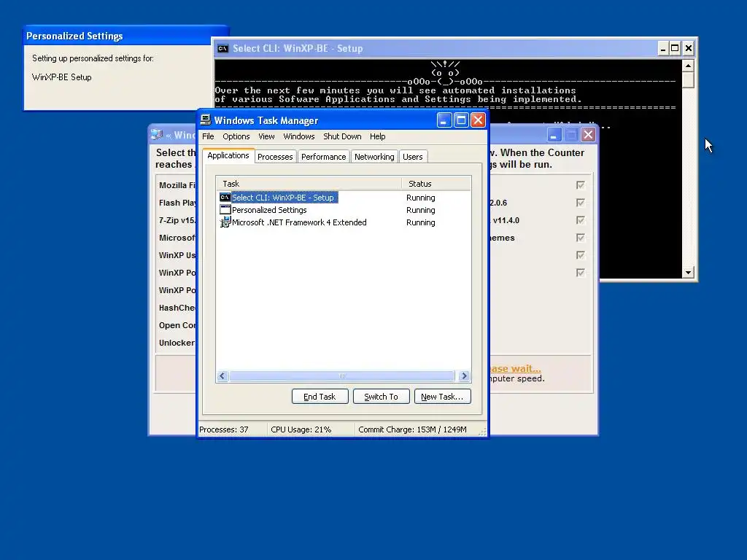
Task: Click the Unlocker item in setup list
Action: click(177, 343)
